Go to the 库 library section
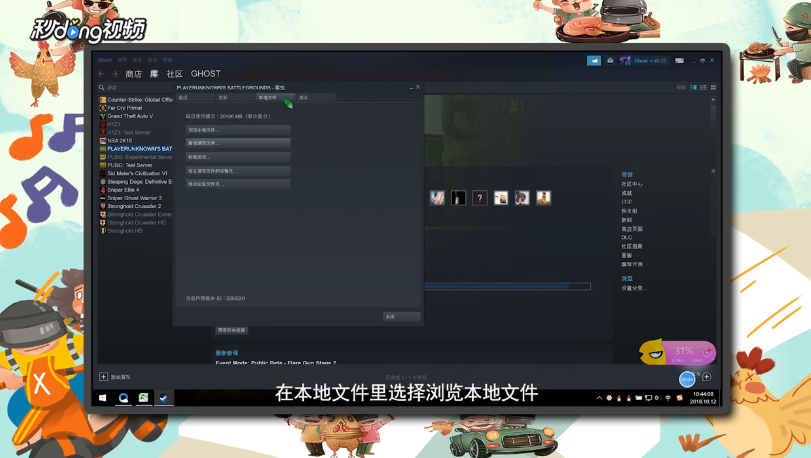 pos(154,74)
